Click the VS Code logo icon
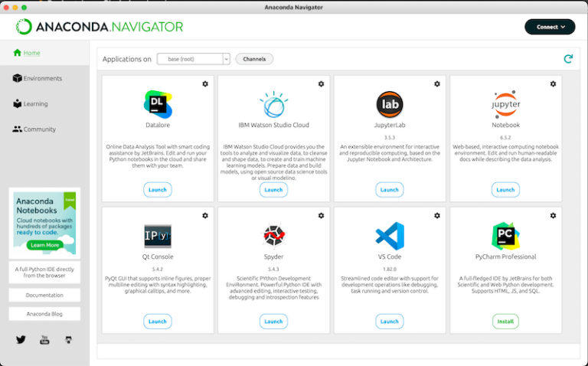Viewport: 588px width, 366px height. pyautogui.click(x=390, y=235)
